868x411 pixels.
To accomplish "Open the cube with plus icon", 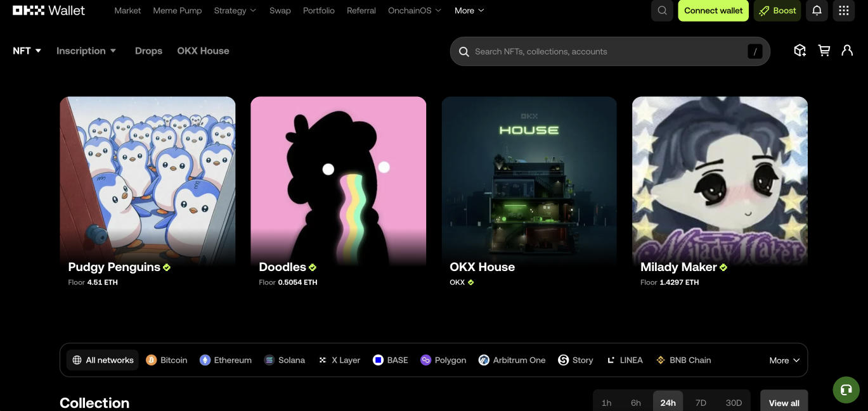I will [800, 51].
